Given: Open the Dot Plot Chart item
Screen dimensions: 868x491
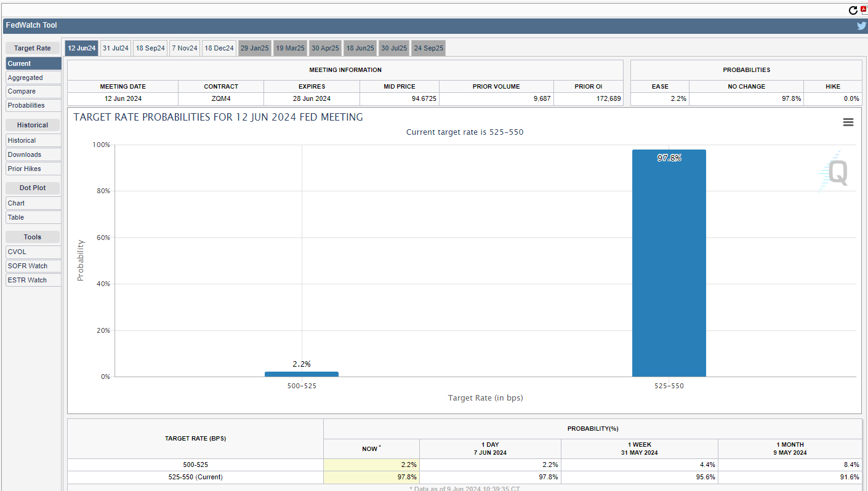Looking at the screenshot, I should (33, 203).
